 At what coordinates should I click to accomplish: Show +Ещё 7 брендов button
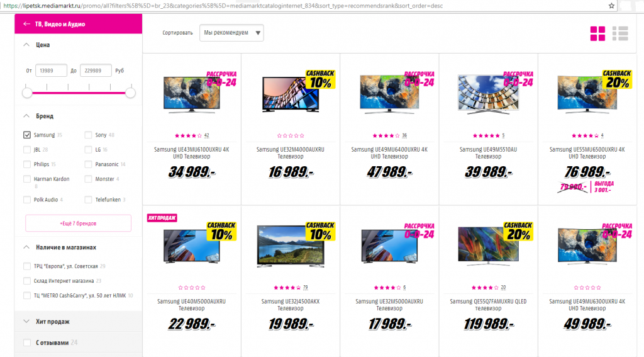tap(79, 224)
